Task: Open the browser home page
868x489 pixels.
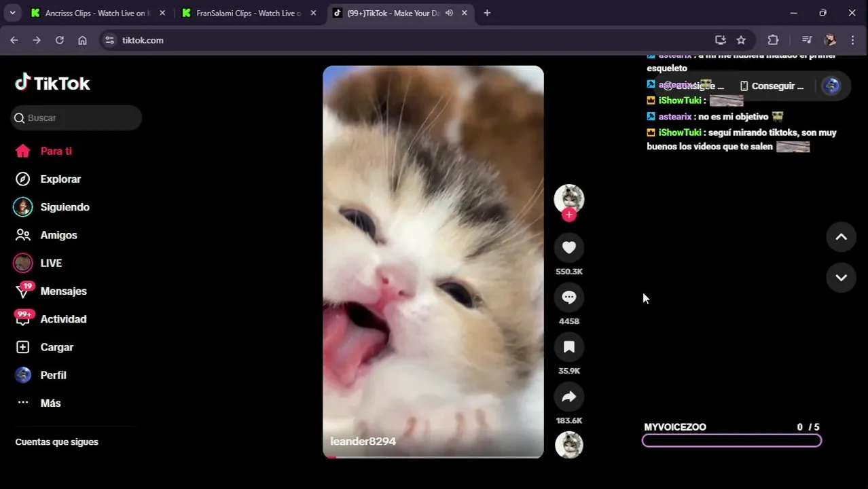Action: coord(82,40)
